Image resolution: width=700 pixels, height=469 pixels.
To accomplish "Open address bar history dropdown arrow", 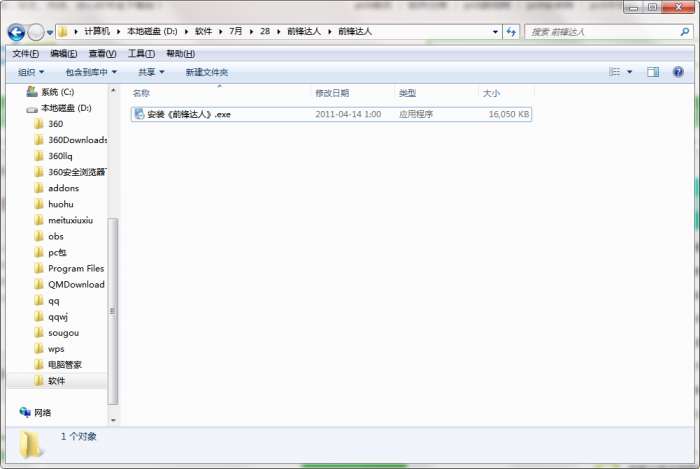I will coord(495,32).
